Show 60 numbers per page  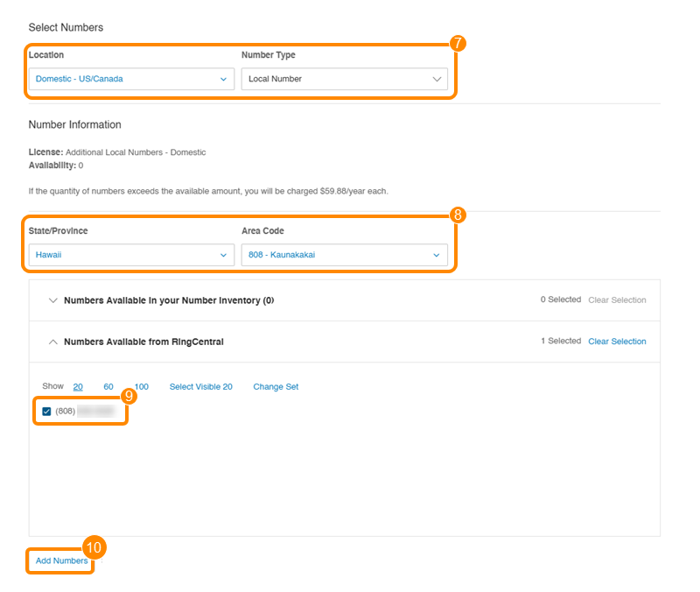[108, 386]
